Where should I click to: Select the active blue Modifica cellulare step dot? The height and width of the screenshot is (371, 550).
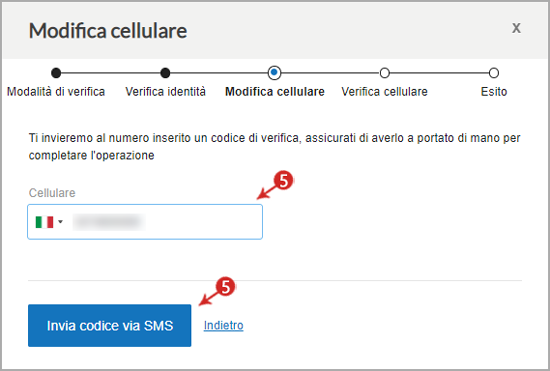pos(274,73)
